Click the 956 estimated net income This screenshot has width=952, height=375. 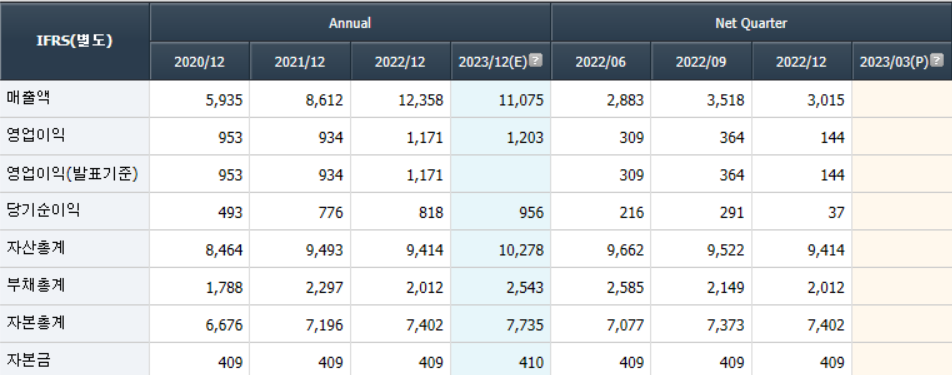pyautogui.click(x=531, y=213)
